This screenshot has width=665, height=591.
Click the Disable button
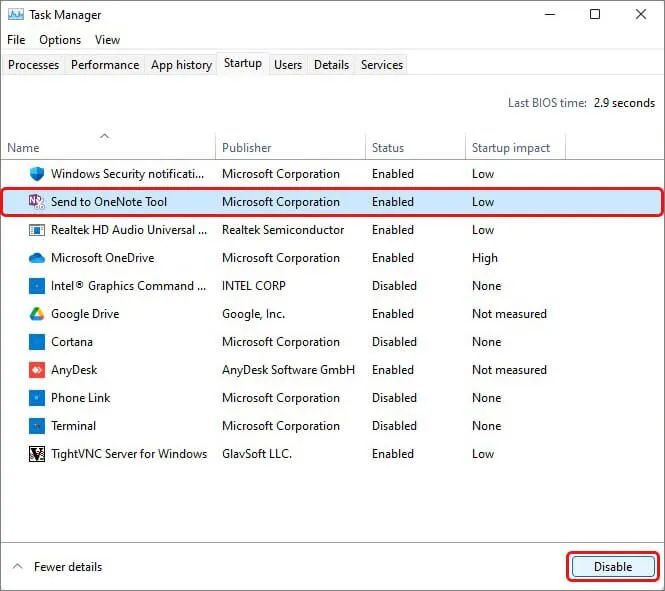[x=613, y=567]
